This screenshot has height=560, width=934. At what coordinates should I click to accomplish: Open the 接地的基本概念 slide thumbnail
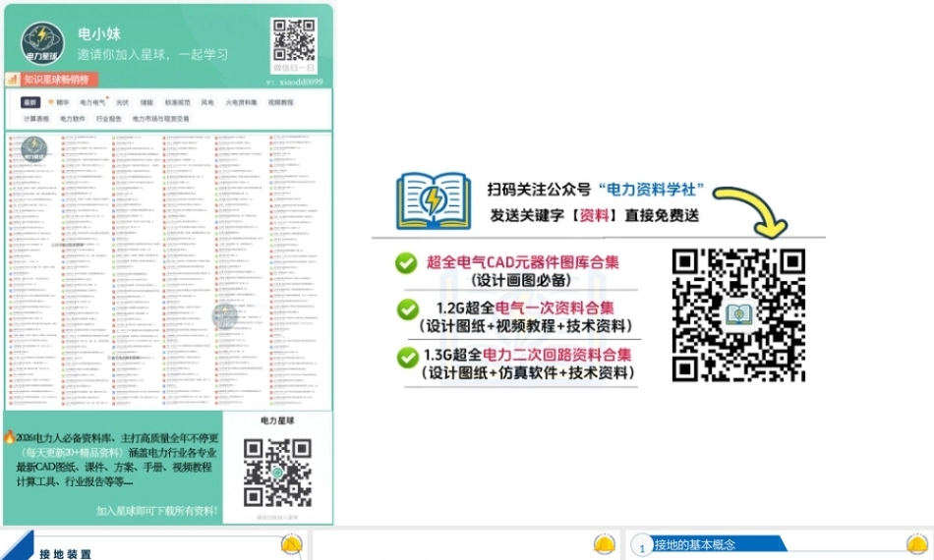click(780, 545)
